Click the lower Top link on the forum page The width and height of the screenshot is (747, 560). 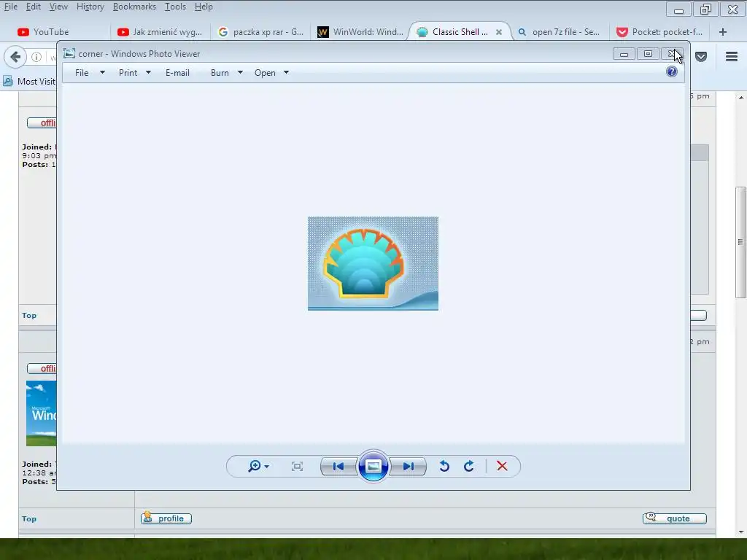pyautogui.click(x=29, y=518)
